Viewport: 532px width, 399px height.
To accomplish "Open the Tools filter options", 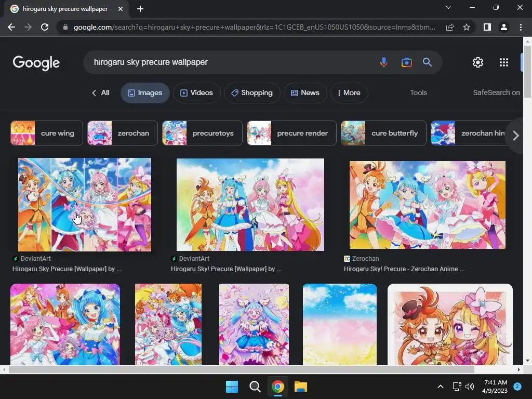I will [x=418, y=92].
